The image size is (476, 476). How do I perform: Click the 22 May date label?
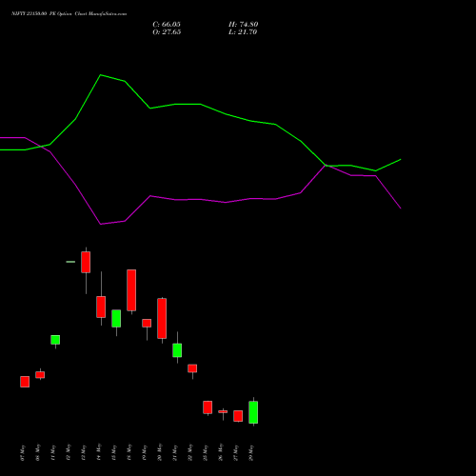pyautogui.click(x=190, y=453)
